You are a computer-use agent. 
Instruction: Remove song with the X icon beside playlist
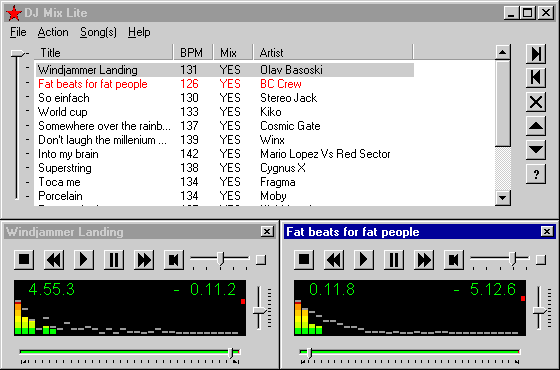[536, 102]
